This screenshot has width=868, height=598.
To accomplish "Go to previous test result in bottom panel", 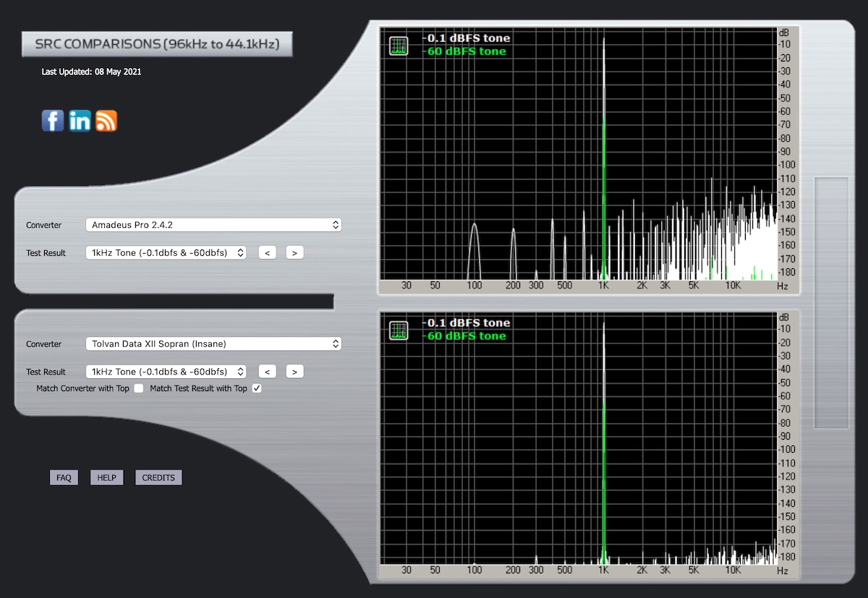I will [x=267, y=372].
